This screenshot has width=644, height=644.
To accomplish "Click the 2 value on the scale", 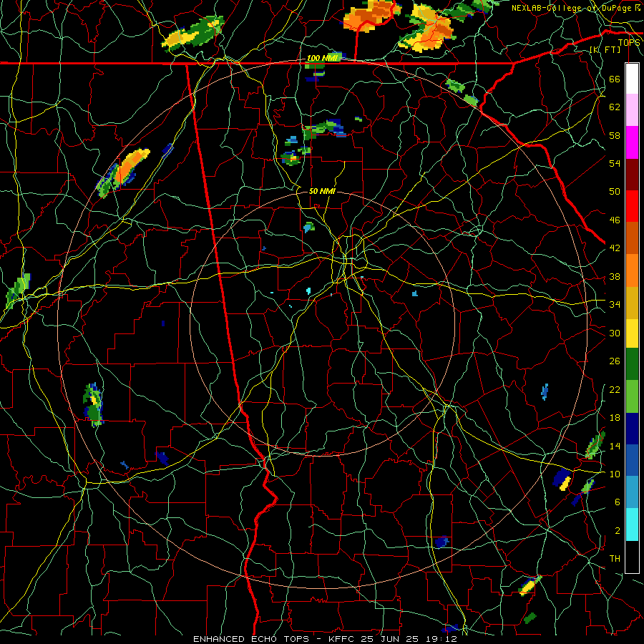I will pos(618,530).
